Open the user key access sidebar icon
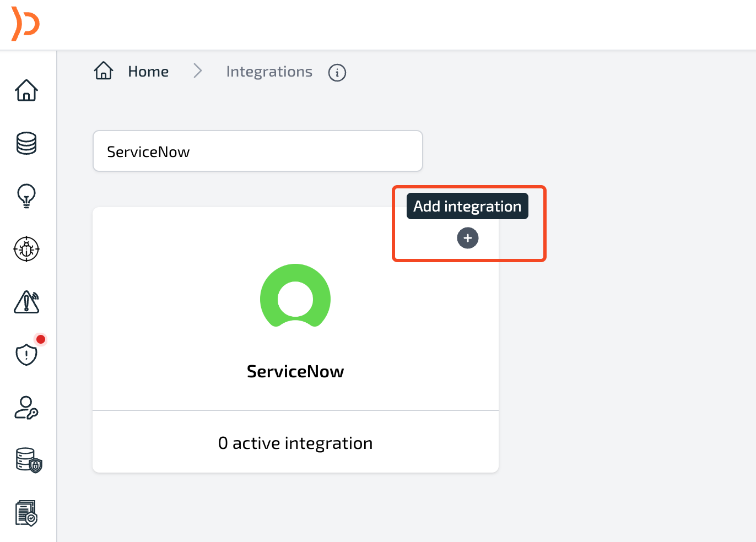The height and width of the screenshot is (542, 756). [26, 408]
